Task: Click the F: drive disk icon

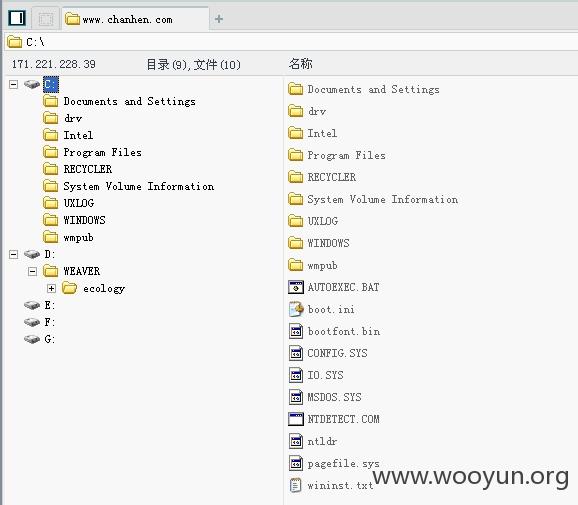Action: coord(32,322)
